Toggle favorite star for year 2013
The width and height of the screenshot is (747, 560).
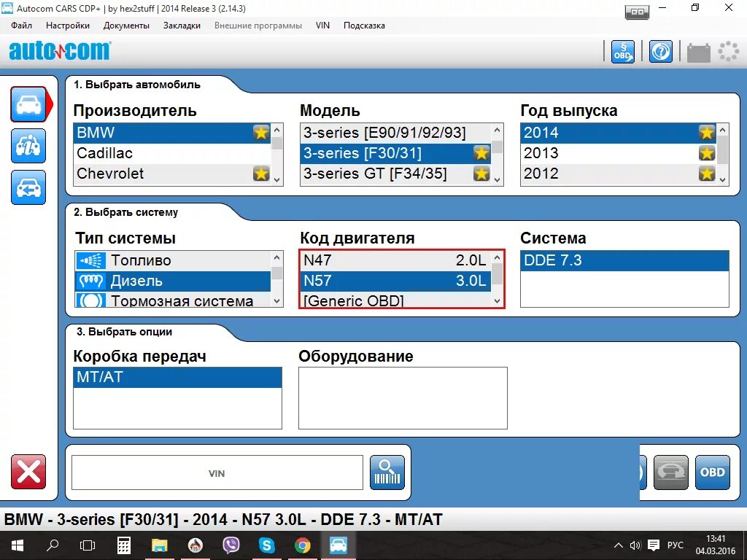click(x=707, y=153)
